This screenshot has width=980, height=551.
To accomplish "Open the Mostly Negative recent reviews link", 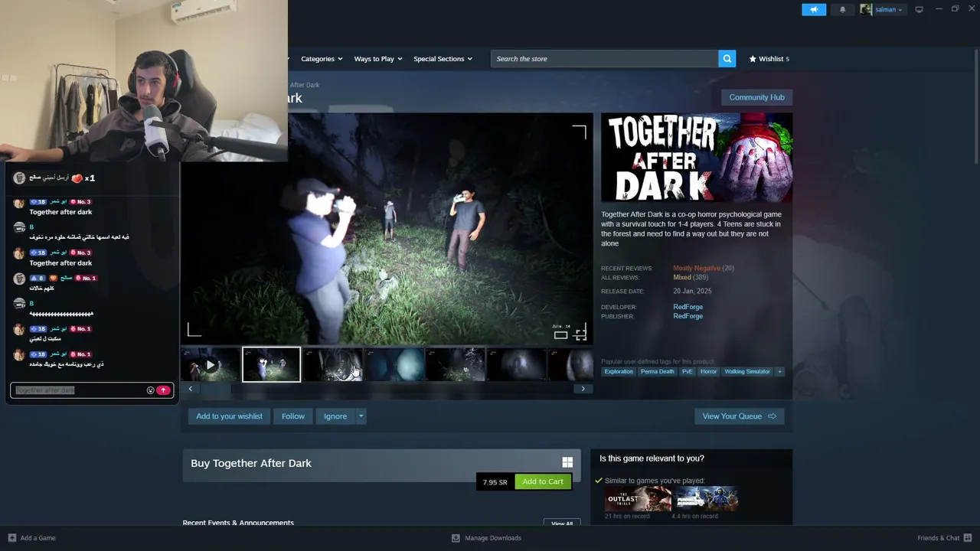I will [697, 268].
